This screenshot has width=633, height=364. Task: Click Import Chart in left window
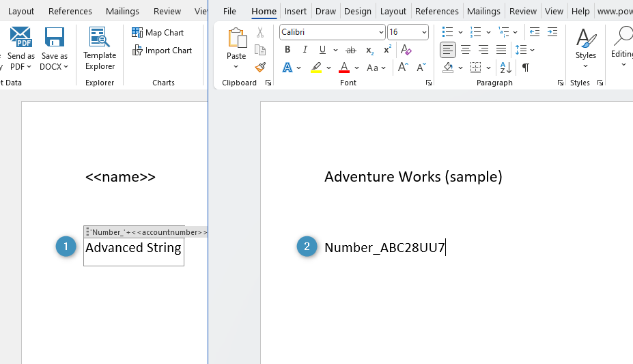[162, 51]
